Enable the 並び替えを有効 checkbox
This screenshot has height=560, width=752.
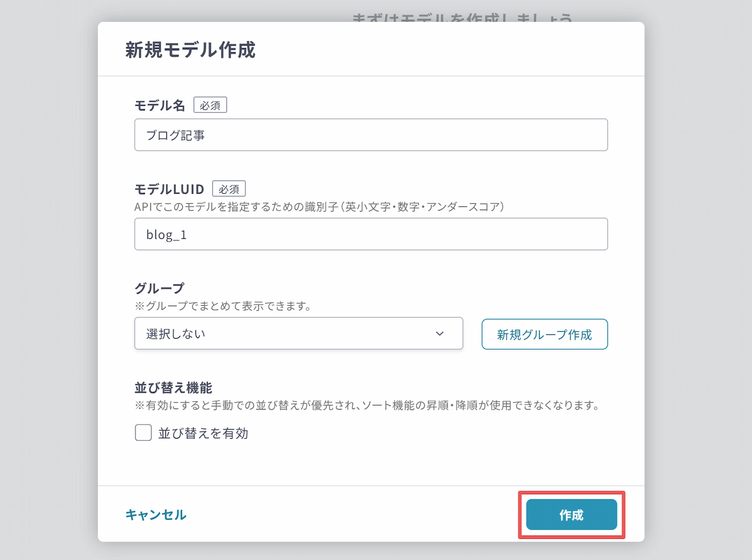tap(143, 433)
